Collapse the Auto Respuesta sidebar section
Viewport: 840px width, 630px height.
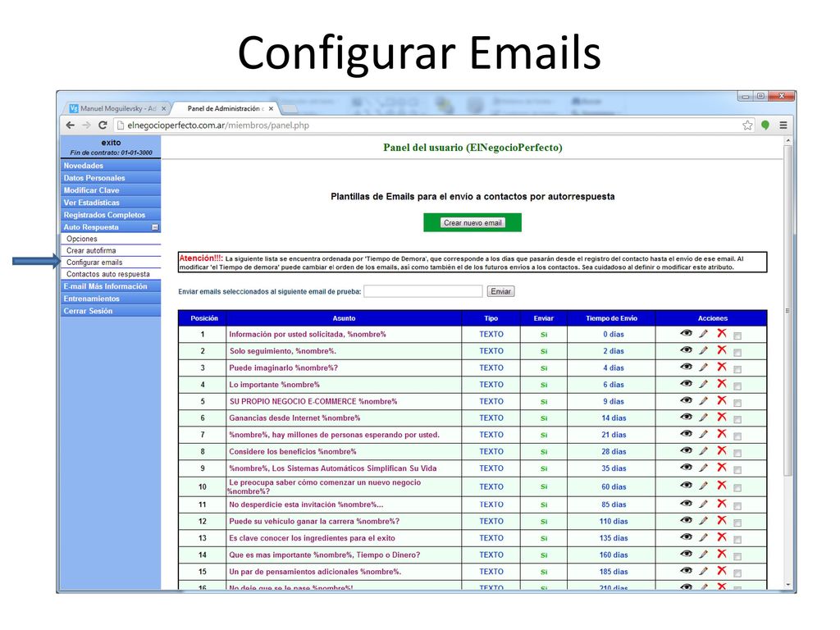[155, 227]
